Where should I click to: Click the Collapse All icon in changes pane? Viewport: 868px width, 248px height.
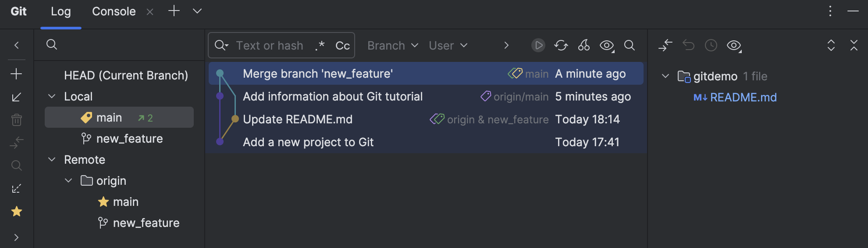click(854, 45)
